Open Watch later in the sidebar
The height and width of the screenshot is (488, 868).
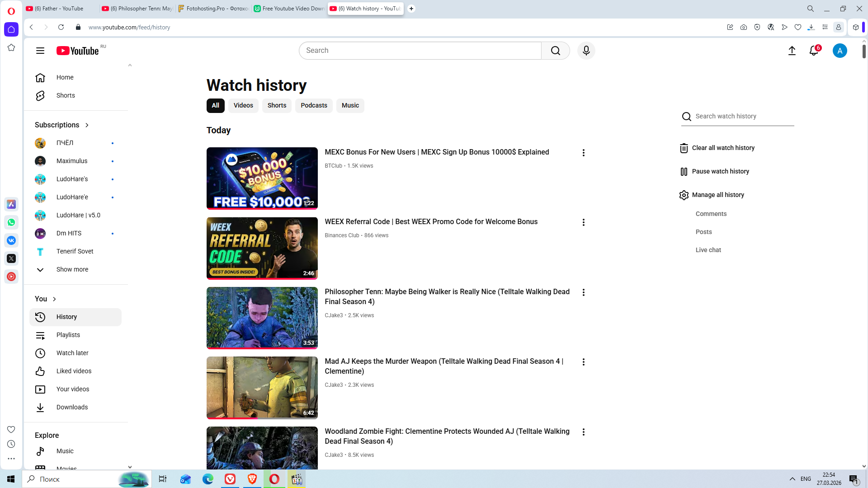tap(72, 353)
